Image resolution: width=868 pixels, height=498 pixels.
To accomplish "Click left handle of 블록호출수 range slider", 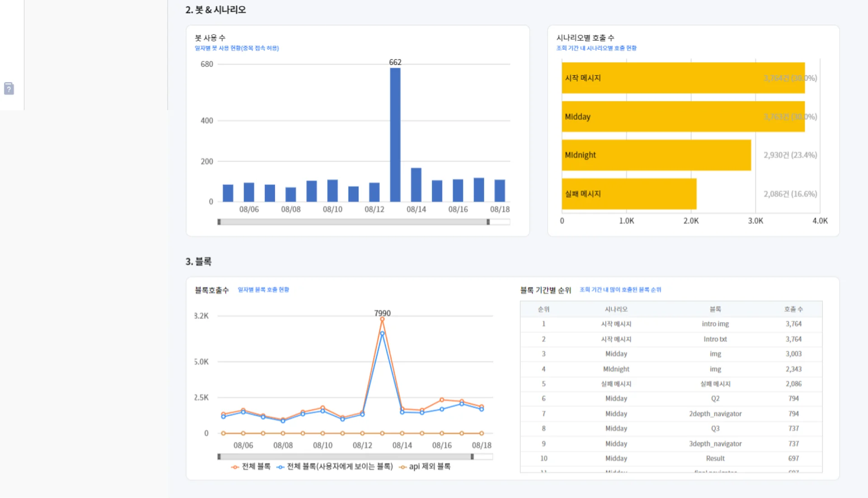I will [x=219, y=457].
